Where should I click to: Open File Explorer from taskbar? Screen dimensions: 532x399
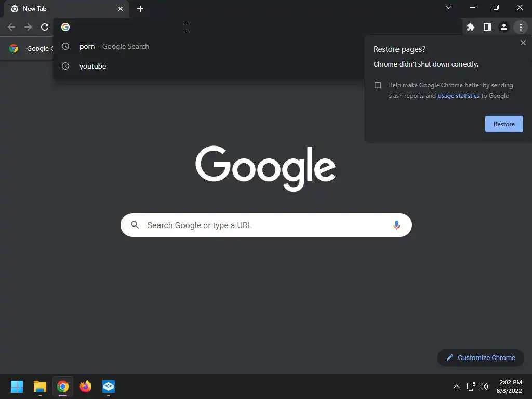click(39, 387)
